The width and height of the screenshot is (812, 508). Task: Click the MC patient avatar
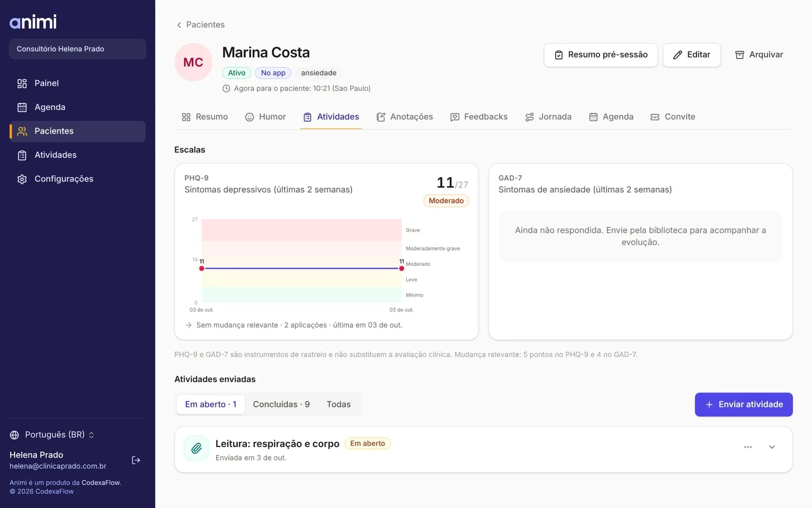coord(193,62)
